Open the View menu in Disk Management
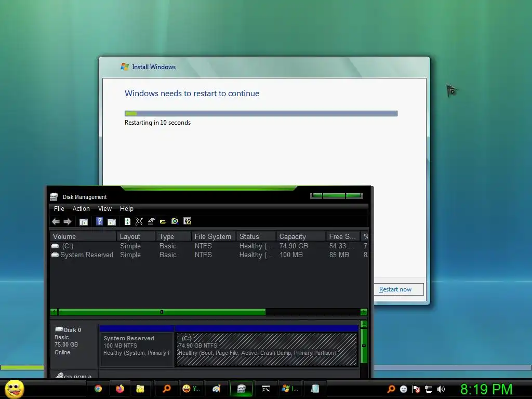 click(105, 209)
